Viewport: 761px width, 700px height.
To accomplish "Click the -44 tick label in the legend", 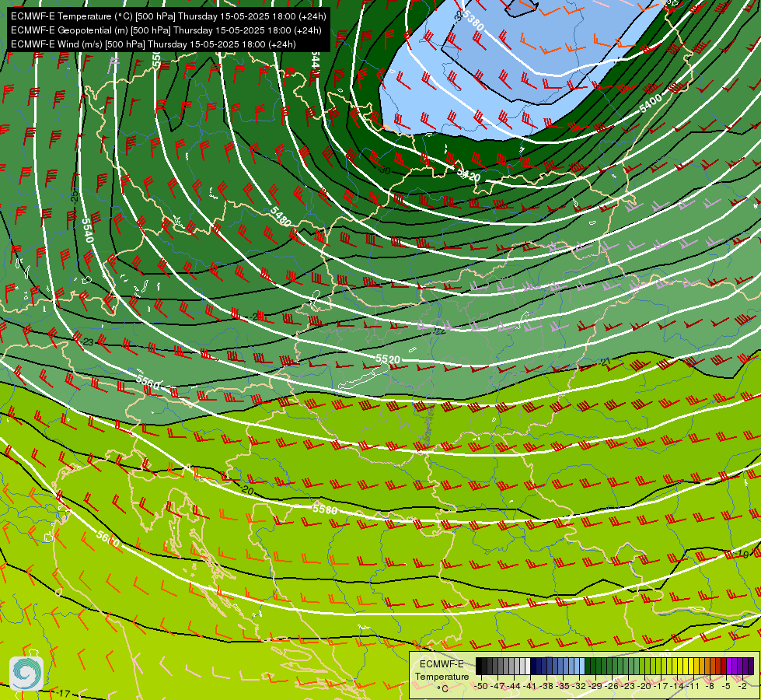I will (x=514, y=686).
